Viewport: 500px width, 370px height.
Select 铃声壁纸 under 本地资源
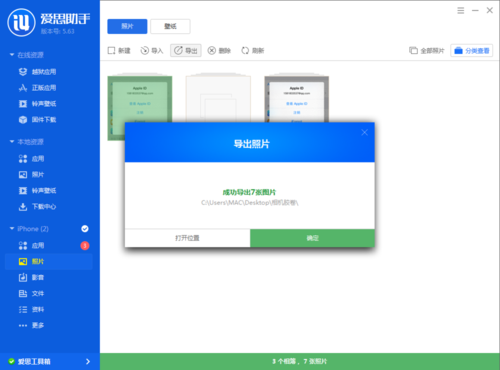(x=37, y=190)
